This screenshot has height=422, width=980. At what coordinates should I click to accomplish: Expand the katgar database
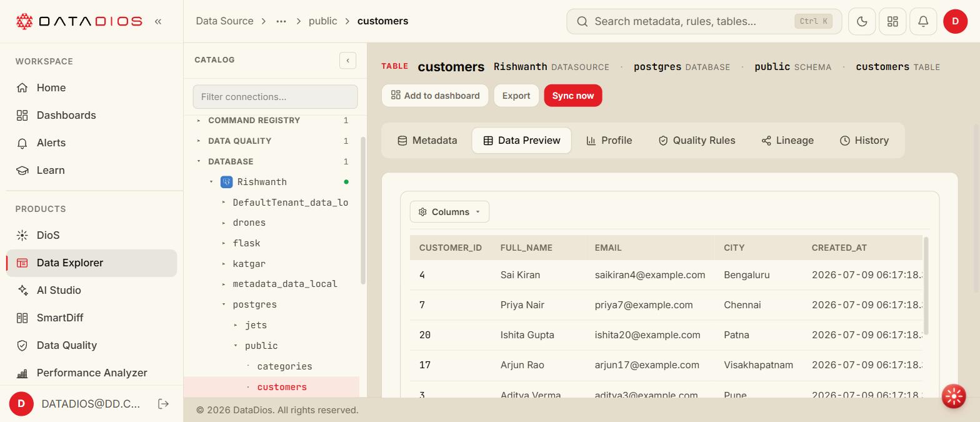pyautogui.click(x=224, y=264)
